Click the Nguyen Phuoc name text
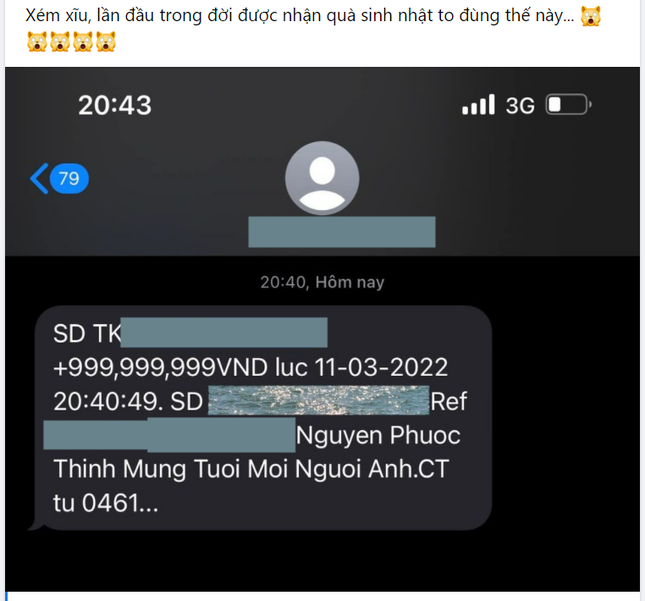The width and height of the screenshot is (645, 601). (x=378, y=435)
